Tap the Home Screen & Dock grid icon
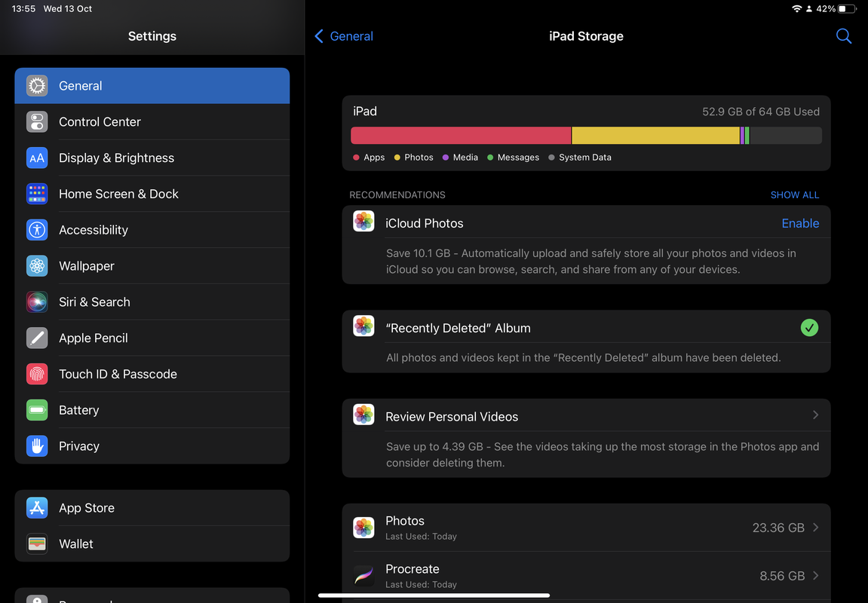 click(x=37, y=194)
